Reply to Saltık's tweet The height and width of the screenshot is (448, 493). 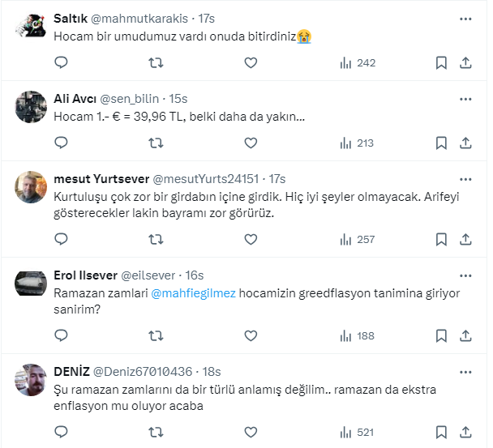[x=61, y=62]
